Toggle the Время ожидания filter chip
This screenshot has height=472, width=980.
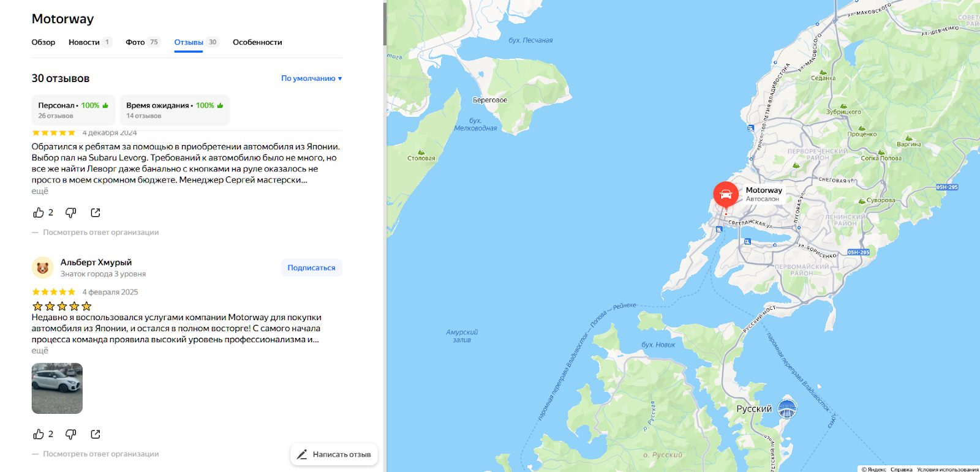coord(175,110)
